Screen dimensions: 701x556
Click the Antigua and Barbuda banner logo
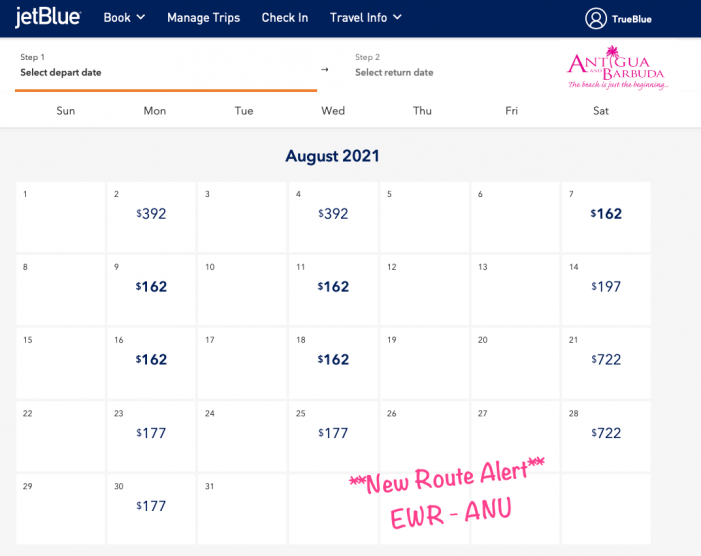[617, 70]
